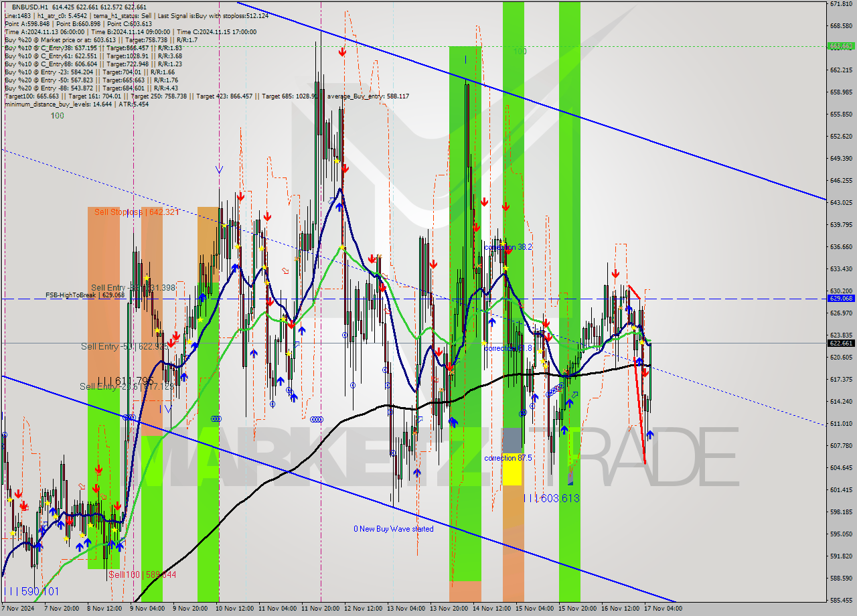This screenshot has width=857, height=616.
Task: Click the green 665.663 target price tag
Action: 841,46
